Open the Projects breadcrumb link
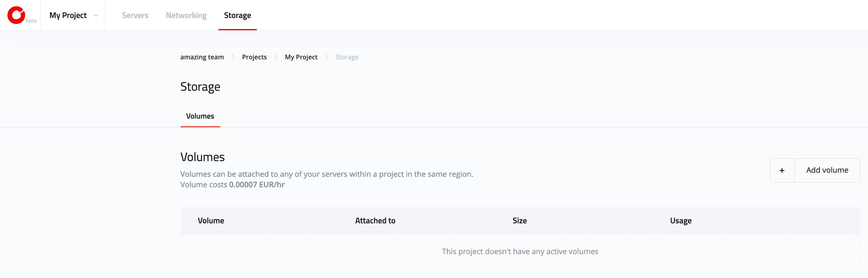This screenshot has width=868, height=278. coord(254,57)
